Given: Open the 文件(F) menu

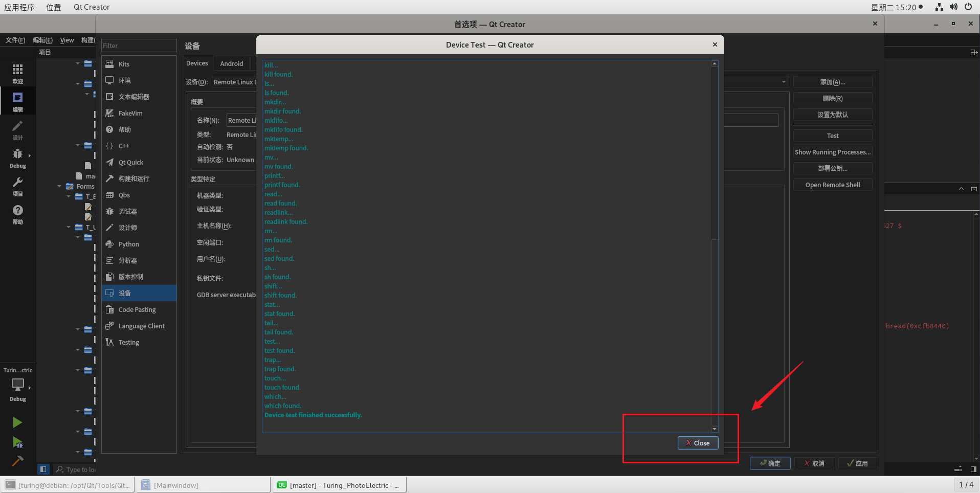Looking at the screenshot, I should tap(15, 40).
